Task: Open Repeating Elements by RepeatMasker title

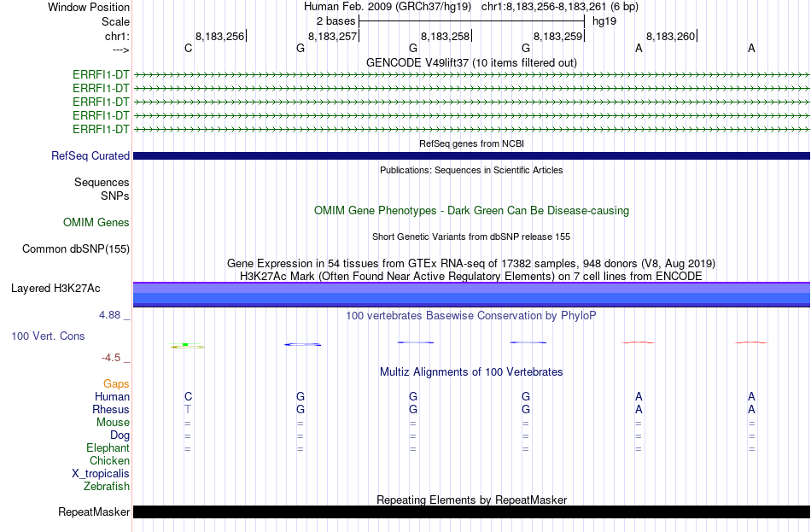Action: tap(471, 500)
